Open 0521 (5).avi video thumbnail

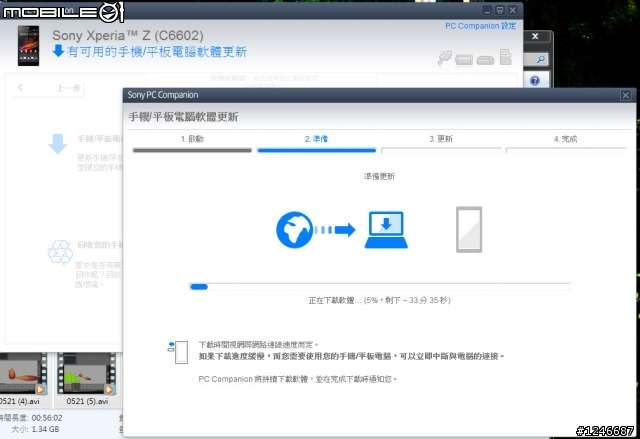point(87,373)
